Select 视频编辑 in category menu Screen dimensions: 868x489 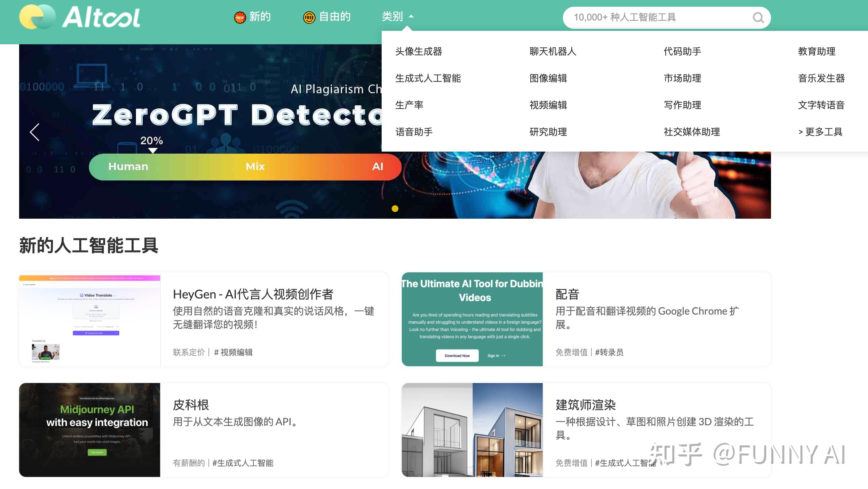pos(548,105)
